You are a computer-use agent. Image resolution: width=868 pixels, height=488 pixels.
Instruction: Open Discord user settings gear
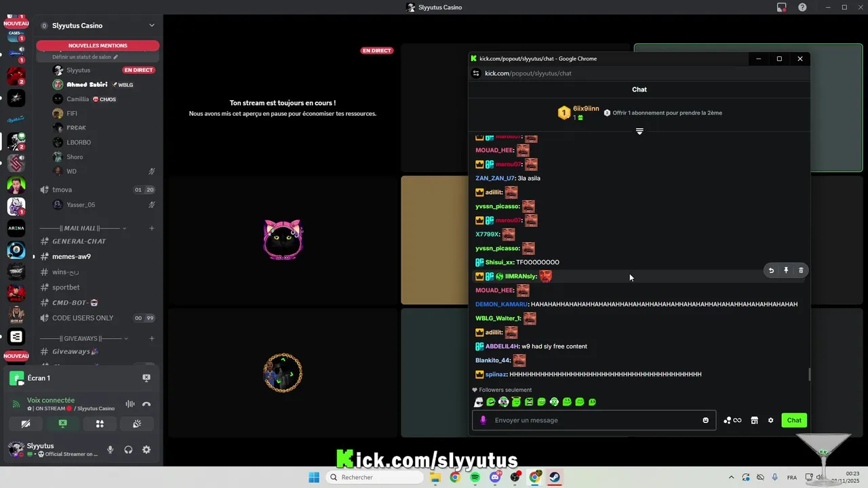[x=146, y=449]
